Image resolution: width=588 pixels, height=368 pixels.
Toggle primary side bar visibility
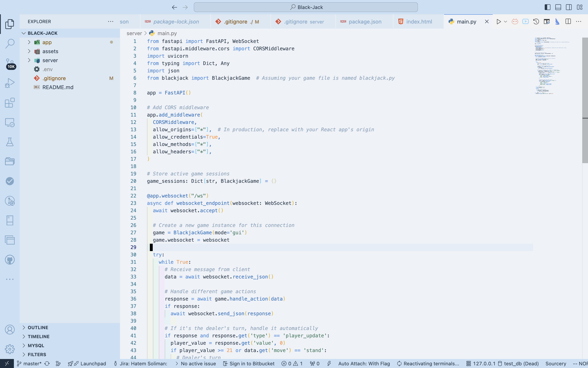pos(547,7)
